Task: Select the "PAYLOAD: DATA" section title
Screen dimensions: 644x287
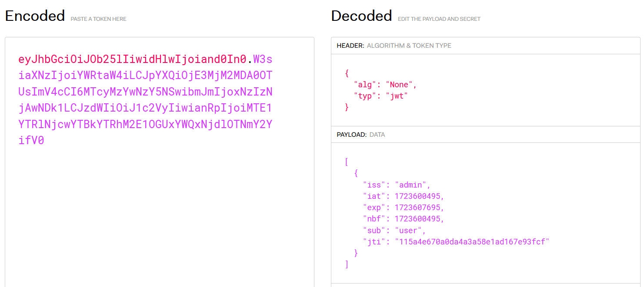Action: tap(361, 135)
